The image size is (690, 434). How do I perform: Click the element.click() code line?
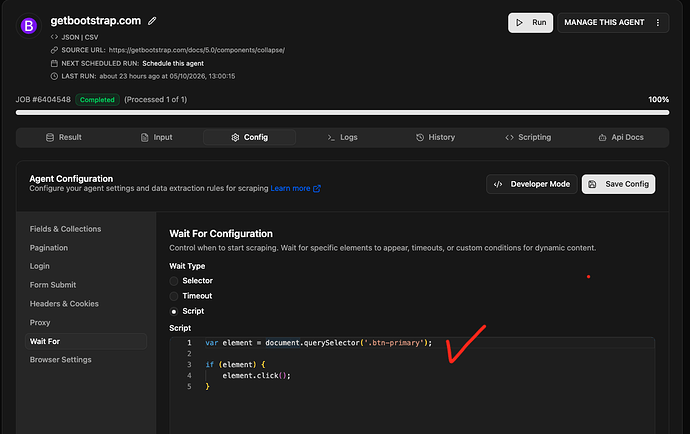coord(257,375)
